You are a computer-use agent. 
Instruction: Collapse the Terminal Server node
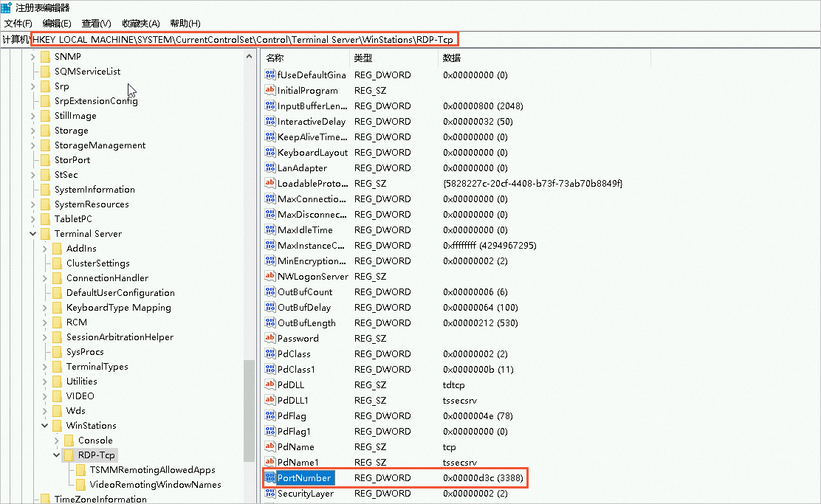tap(32, 233)
